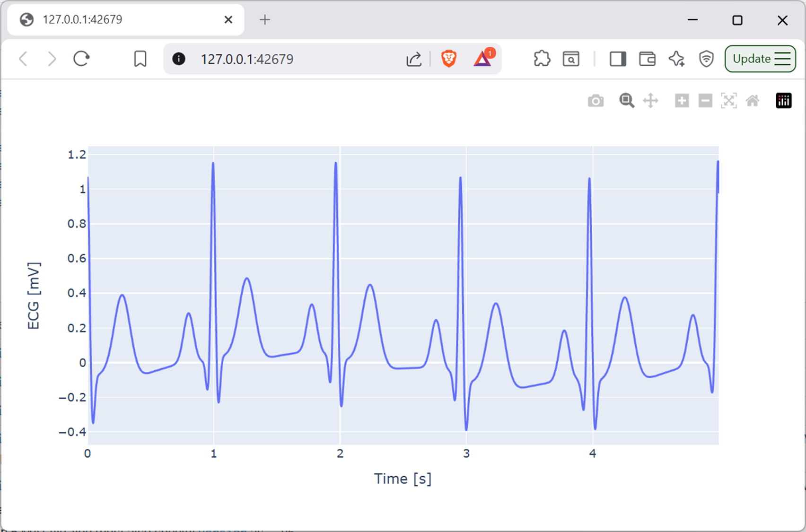Viewport: 806px width, 532px height.
Task: Download plot as PNG camera icon
Action: tap(596, 101)
